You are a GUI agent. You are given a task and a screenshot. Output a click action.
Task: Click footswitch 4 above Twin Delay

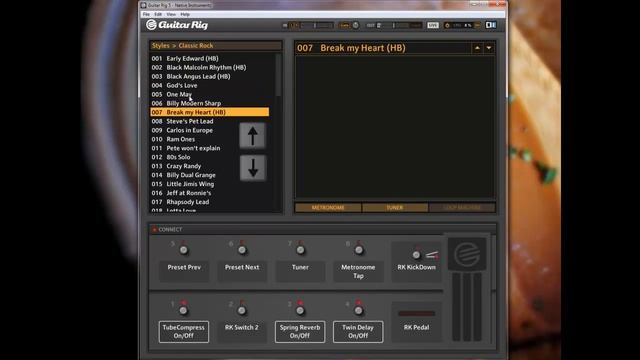click(358, 311)
